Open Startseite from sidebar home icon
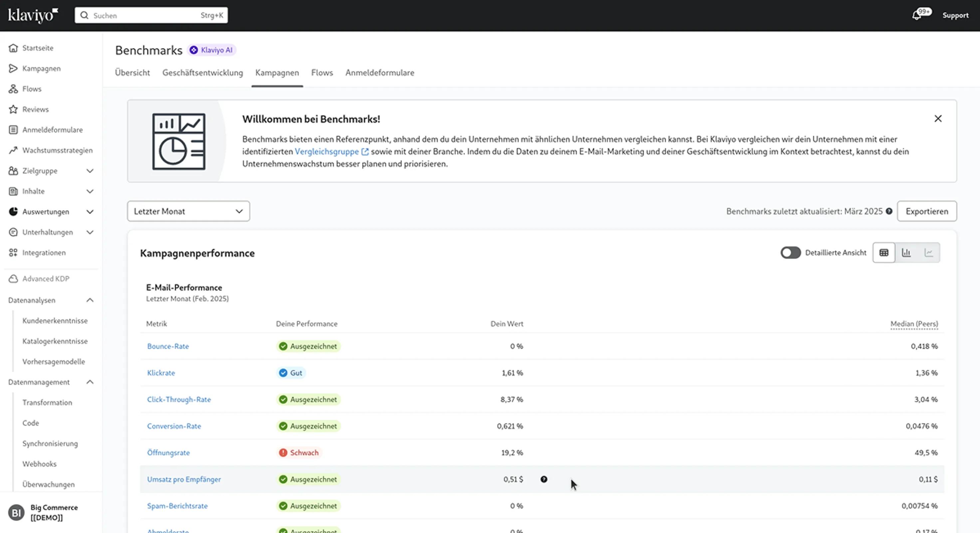 coord(13,48)
